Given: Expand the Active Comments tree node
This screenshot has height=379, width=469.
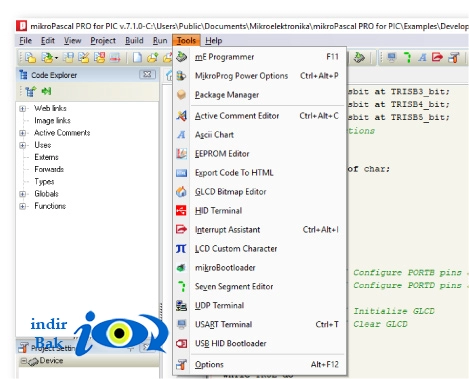Looking at the screenshot, I should pos(22,133).
